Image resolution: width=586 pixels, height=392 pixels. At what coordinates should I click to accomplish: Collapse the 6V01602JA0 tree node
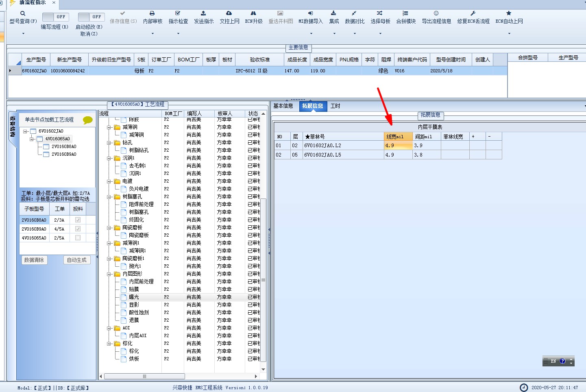(x=25, y=131)
